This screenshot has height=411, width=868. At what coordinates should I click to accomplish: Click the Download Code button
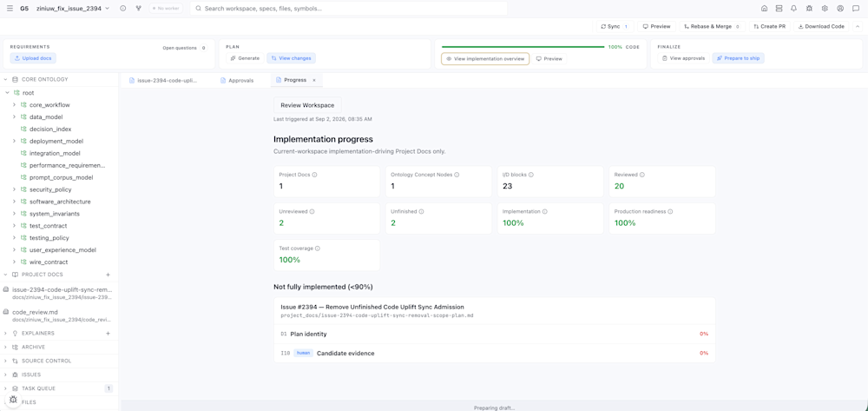pyautogui.click(x=821, y=27)
